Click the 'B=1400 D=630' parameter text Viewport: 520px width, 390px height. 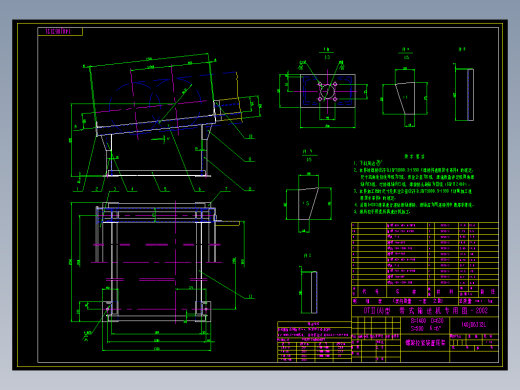(x=427, y=321)
